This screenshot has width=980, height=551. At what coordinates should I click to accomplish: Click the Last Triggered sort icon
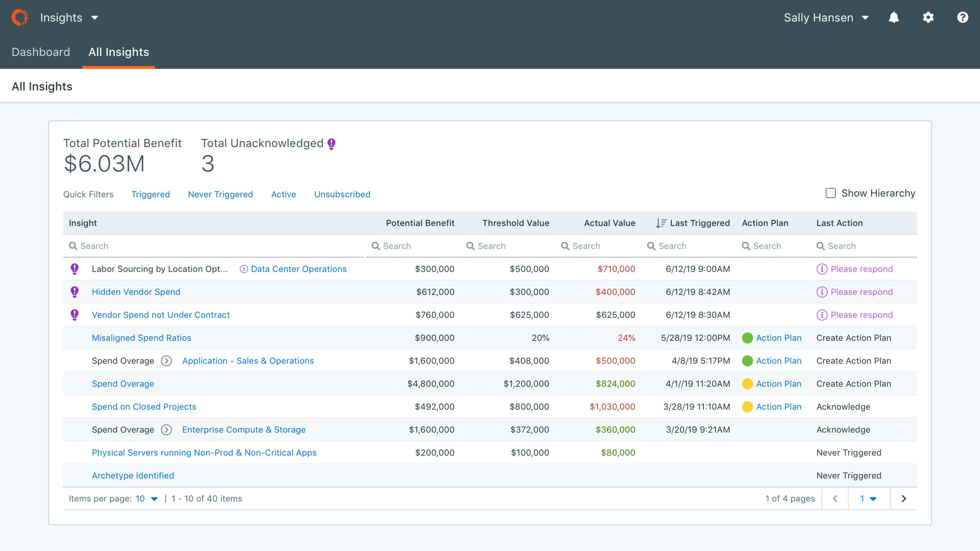[661, 223]
